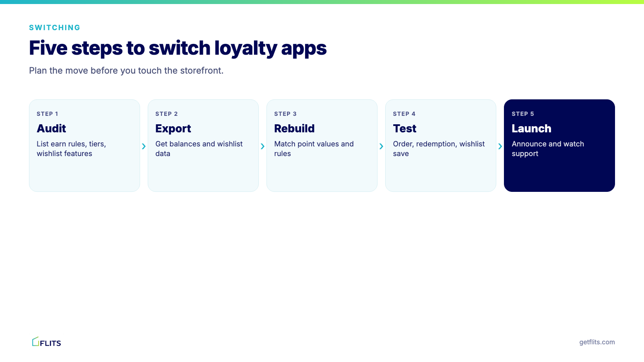Click the chevron arrow between Audit and Export
Image resolution: width=644 pixels, height=362 pixels.
[x=144, y=146]
